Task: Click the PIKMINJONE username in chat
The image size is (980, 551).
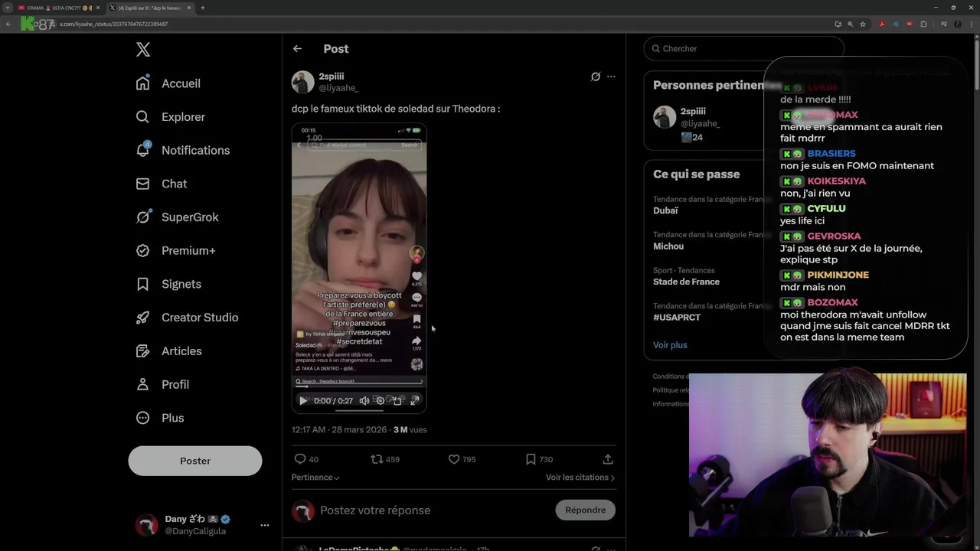Action: point(838,275)
